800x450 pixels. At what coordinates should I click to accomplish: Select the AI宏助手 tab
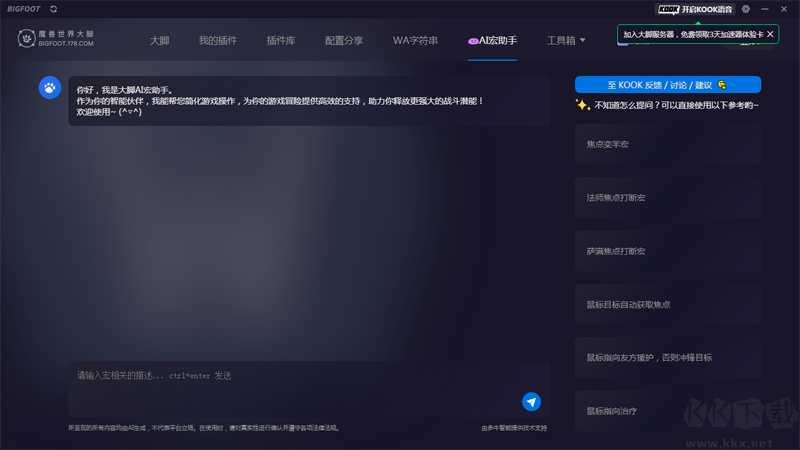coord(492,40)
